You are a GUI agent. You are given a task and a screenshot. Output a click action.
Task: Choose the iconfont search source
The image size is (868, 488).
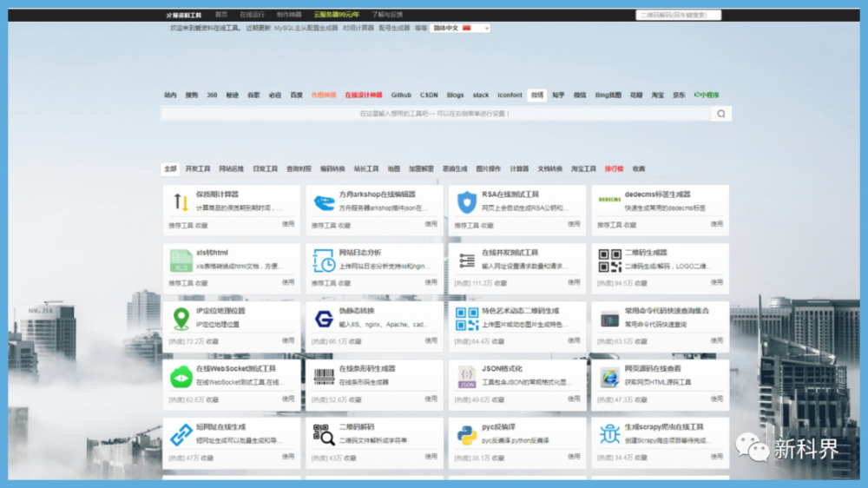tap(510, 96)
